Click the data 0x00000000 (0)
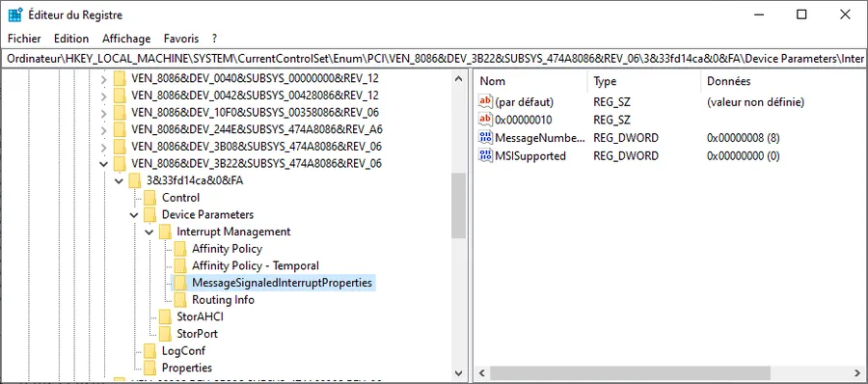868x384 pixels. click(744, 155)
